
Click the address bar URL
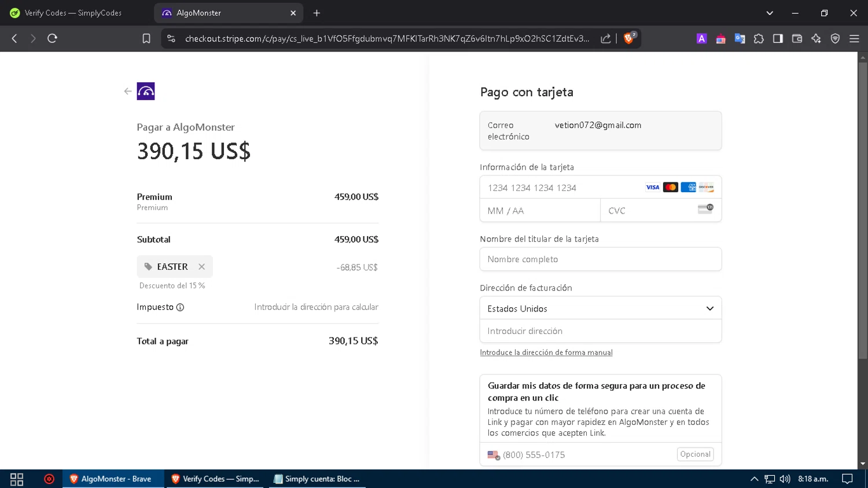tap(387, 38)
